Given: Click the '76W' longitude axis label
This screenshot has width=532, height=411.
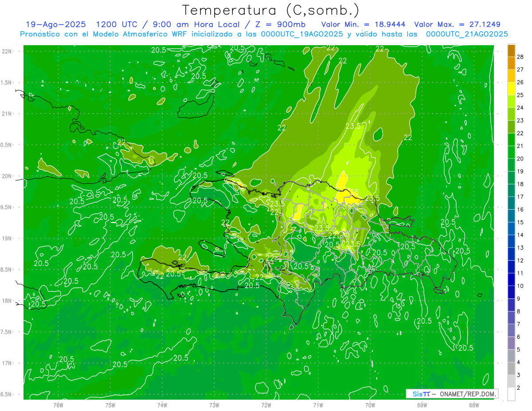Looking at the screenshot, I should point(58,404).
